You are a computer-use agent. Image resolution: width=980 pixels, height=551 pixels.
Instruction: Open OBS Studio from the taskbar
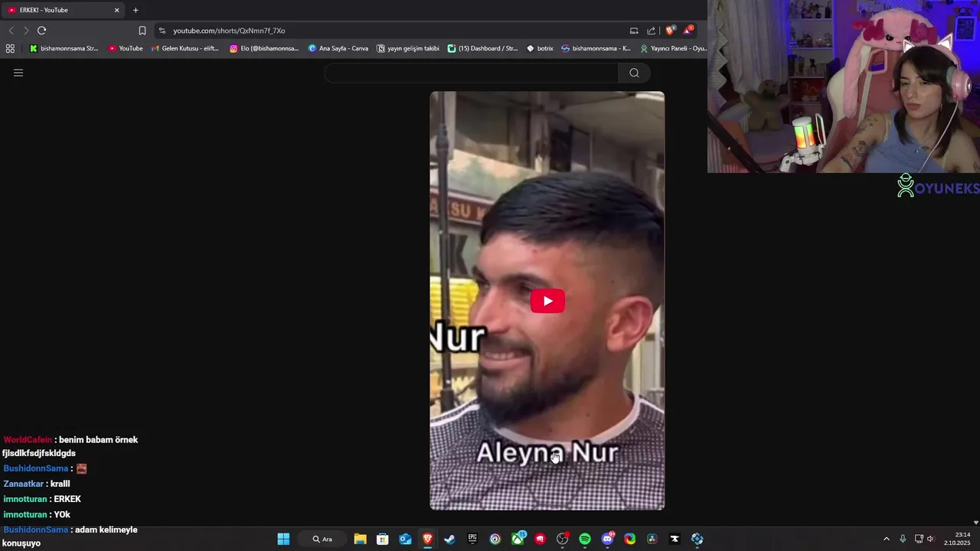[563, 539]
